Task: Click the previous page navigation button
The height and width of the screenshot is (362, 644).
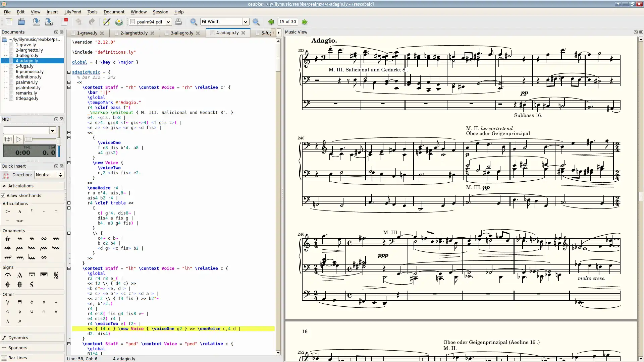Action: [x=271, y=21]
